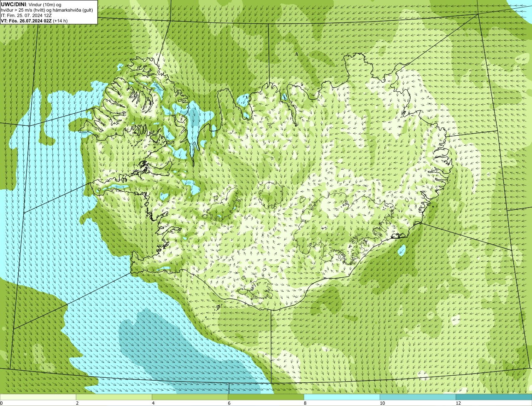This screenshot has height=406, width=532.
Task: Select the 2–4 m/s light green colorbar segment
Action: pyautogui.click(x=114, y=397)
